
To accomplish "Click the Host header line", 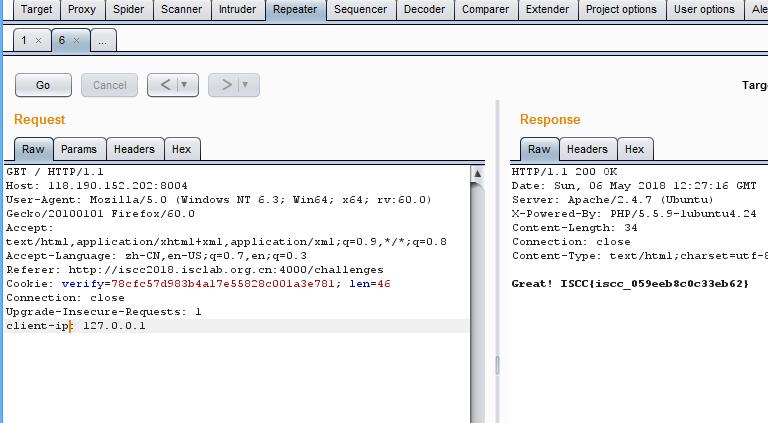I will click(x=97, y=186).
